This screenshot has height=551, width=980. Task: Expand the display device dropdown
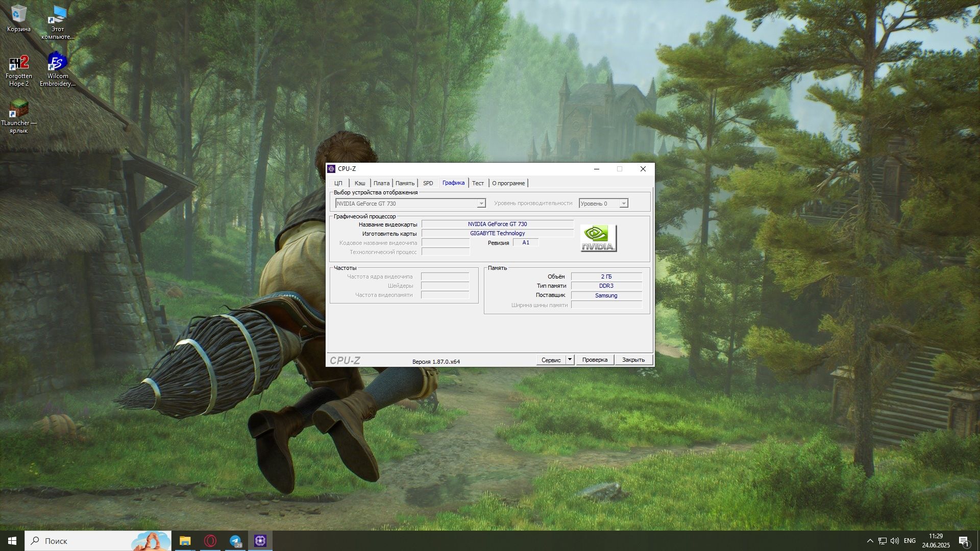481,204
